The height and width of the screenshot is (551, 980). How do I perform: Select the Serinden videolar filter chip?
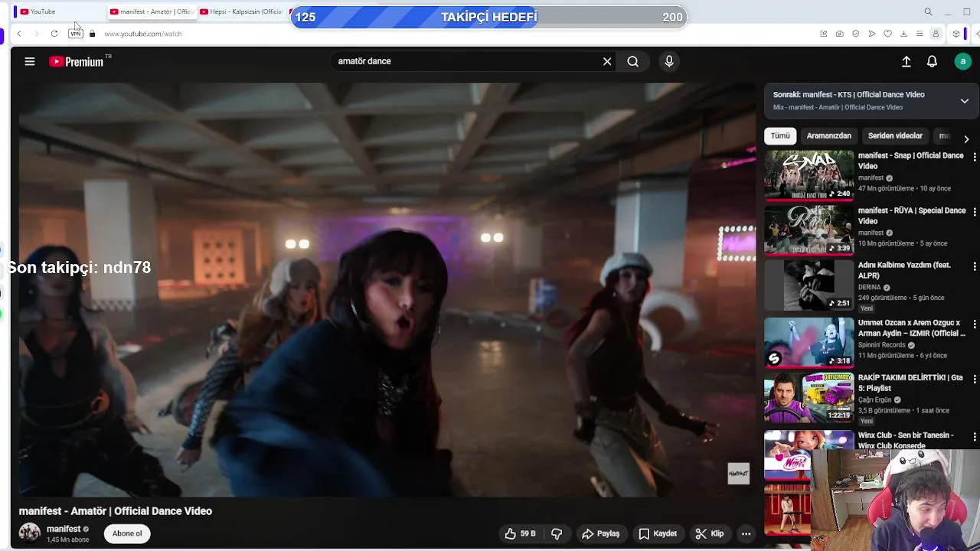[895, 135]
